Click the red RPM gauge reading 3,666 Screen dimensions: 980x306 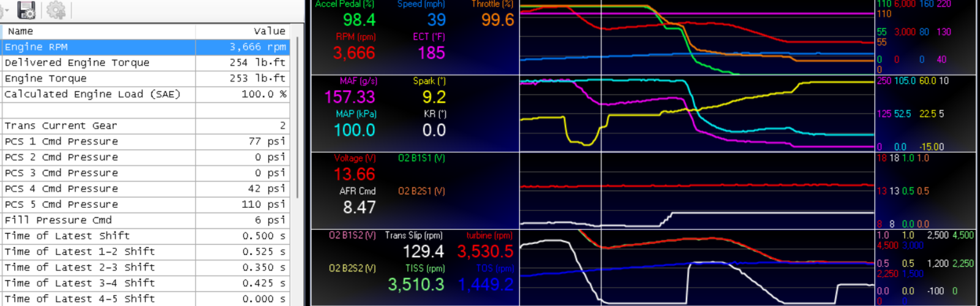point(354,53)
